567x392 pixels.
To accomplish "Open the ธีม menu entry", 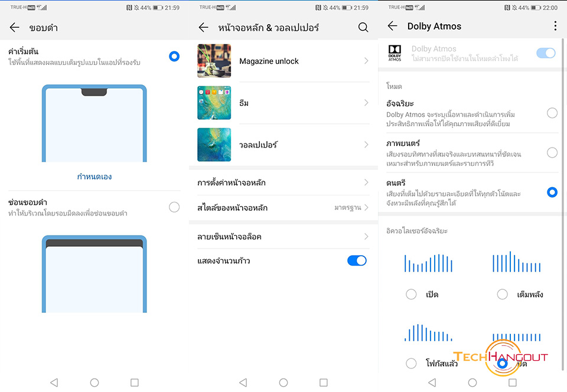I will tap(283, 103).
